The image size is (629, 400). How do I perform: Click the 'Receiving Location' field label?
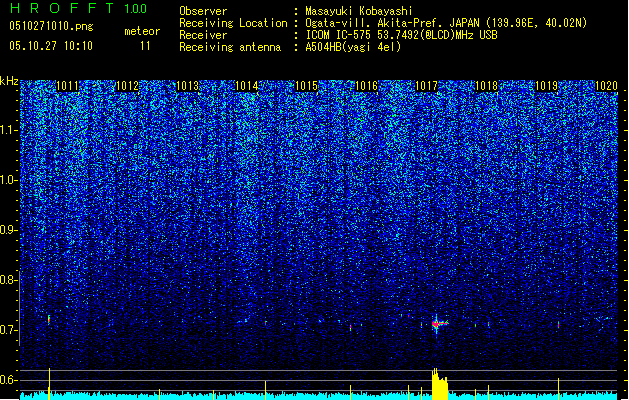[233, 23]
